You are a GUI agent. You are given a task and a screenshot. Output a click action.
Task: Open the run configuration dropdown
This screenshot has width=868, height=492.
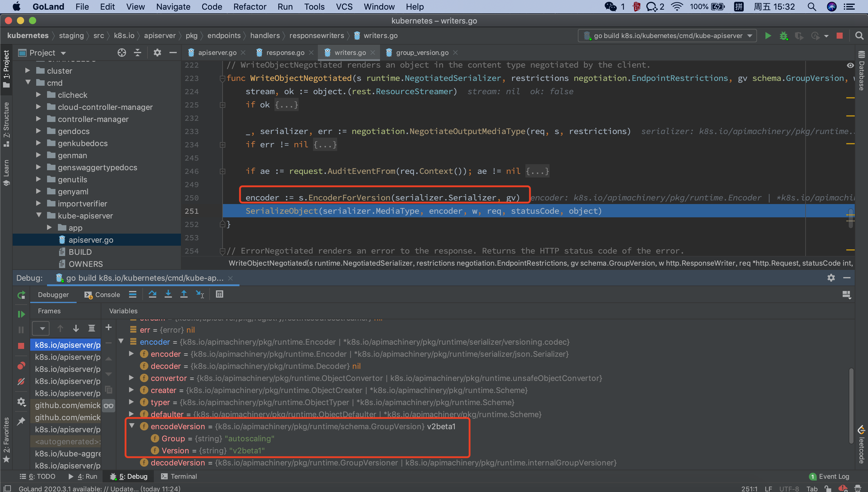point(667,36)
